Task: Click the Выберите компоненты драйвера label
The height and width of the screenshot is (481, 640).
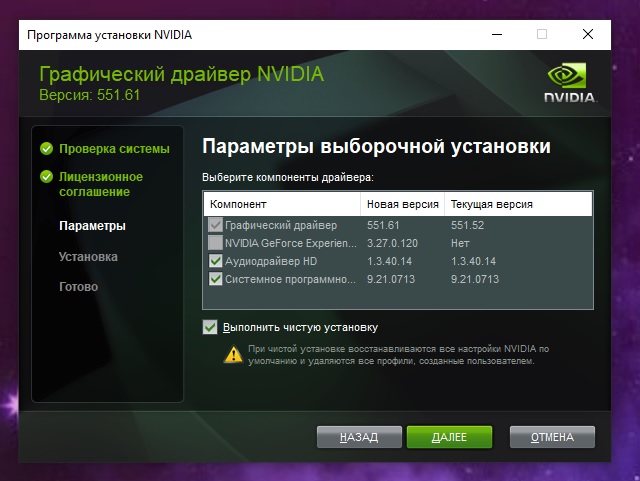Action: (288, 177)
